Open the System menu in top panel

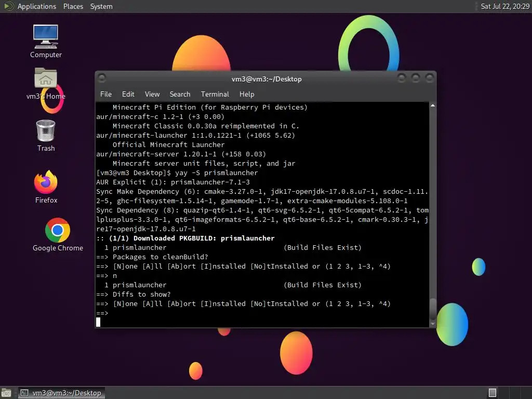pos(101,6)
